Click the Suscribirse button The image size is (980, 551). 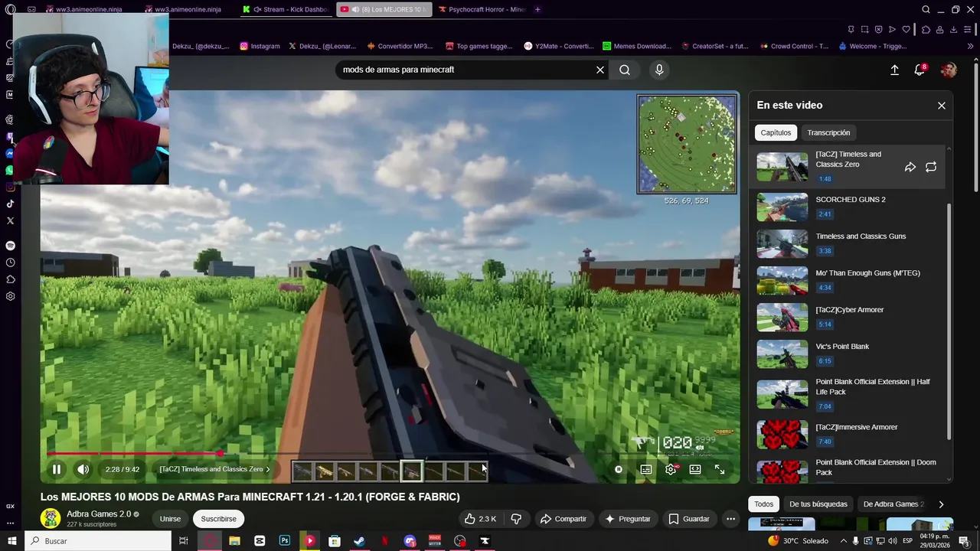(218, 519)
